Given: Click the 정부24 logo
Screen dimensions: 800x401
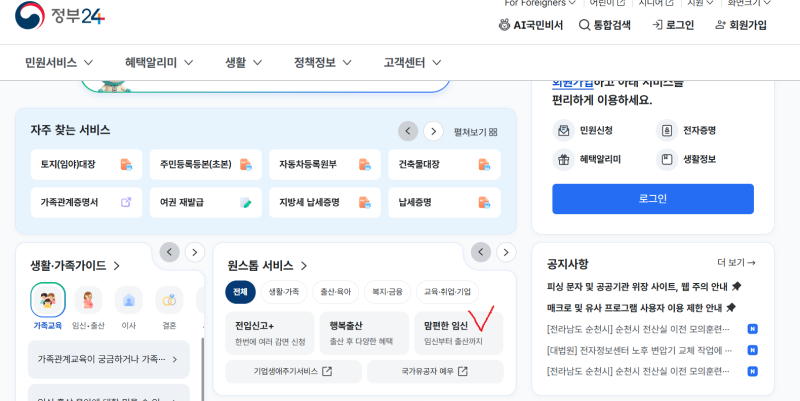Looking at the screenshot, I should 60,16.
